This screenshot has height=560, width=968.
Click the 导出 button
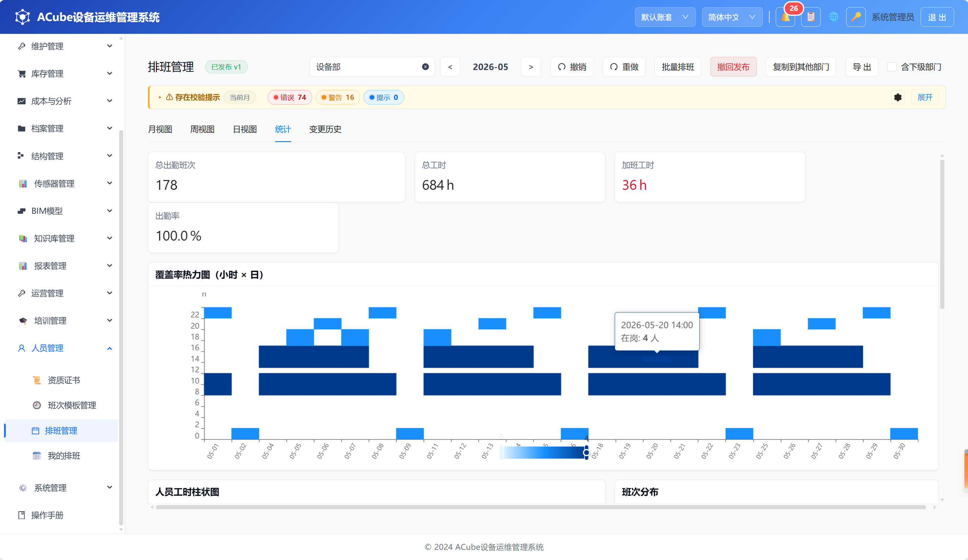(862, 67)
